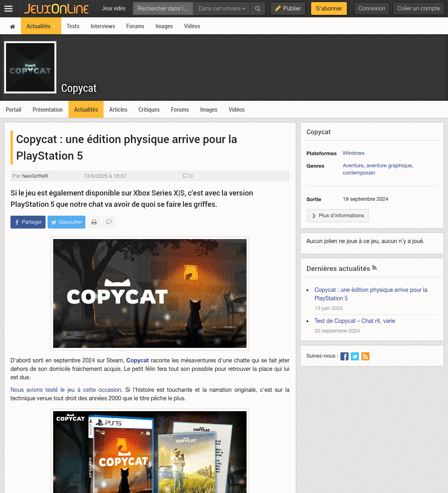
Task: Open the orange RSS feed icon
Action: click(365, 356)
